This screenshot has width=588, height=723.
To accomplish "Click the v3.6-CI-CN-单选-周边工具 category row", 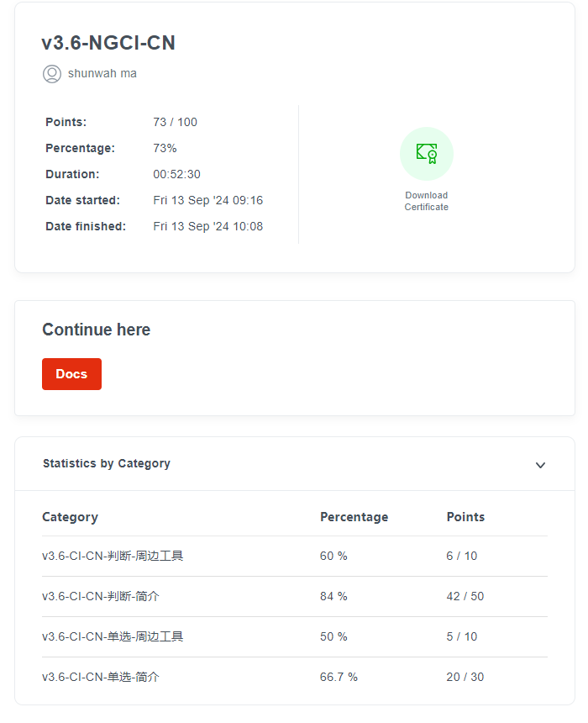I will pyautogui.click(x=113, y=636).
